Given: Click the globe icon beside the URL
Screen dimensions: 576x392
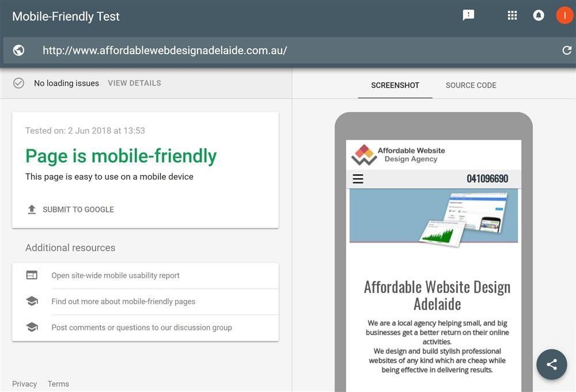Looking at the screenshot, I should pyautogui.click(x=19, y=50).
